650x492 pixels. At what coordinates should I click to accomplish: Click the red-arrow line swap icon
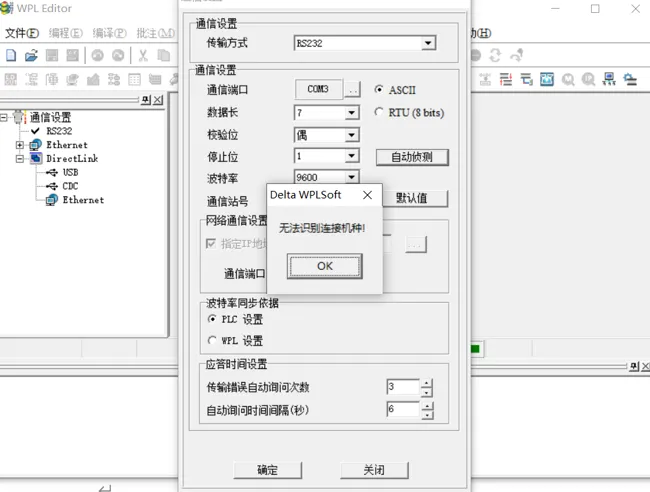[506, 79]
